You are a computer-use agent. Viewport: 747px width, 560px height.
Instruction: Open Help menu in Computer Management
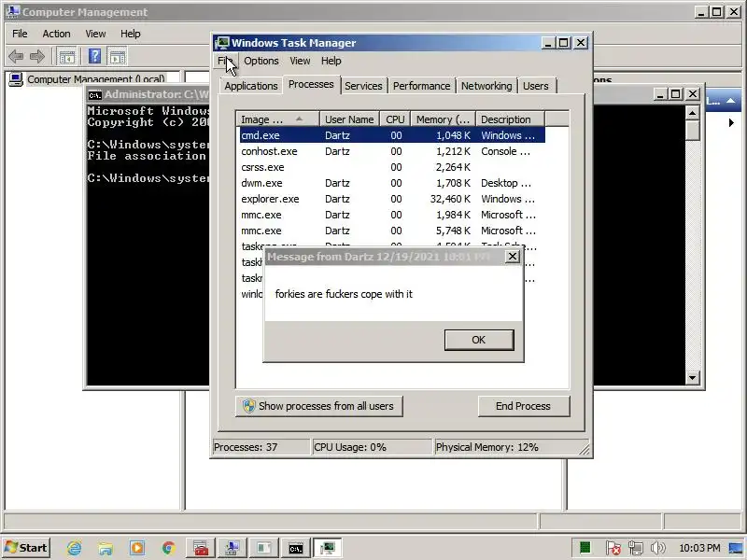click(x=130, y=34)
